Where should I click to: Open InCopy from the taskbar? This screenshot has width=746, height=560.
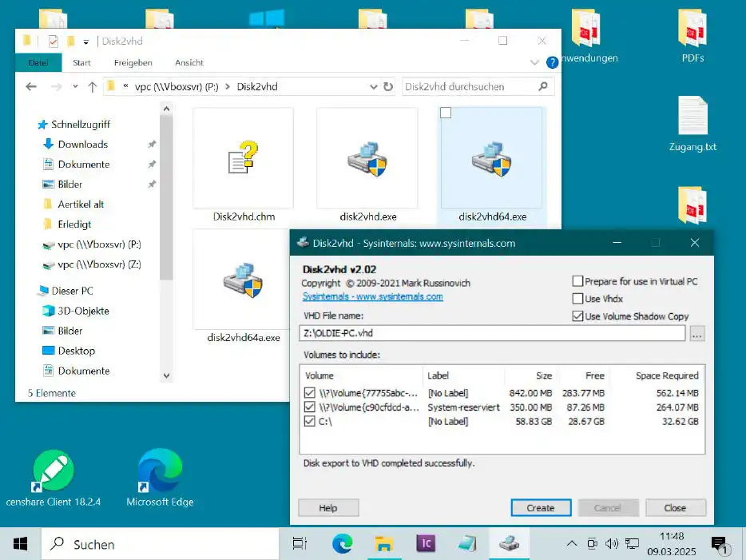tap(426, 543)
